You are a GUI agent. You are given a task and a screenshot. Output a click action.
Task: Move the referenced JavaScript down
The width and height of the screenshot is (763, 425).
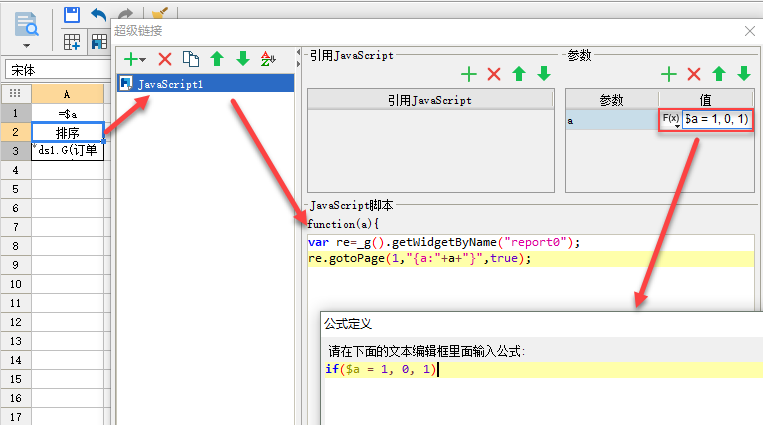click(544, 74)
